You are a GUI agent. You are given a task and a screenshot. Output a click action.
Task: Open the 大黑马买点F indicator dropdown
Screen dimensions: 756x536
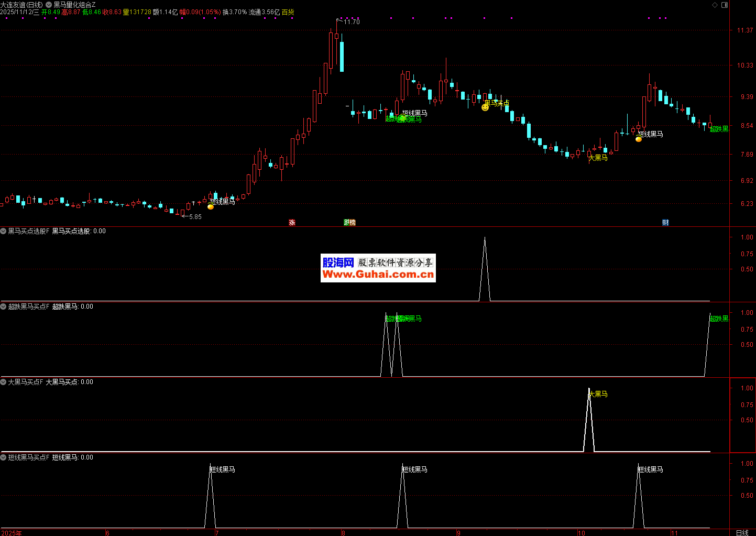[x=4, y=382]
